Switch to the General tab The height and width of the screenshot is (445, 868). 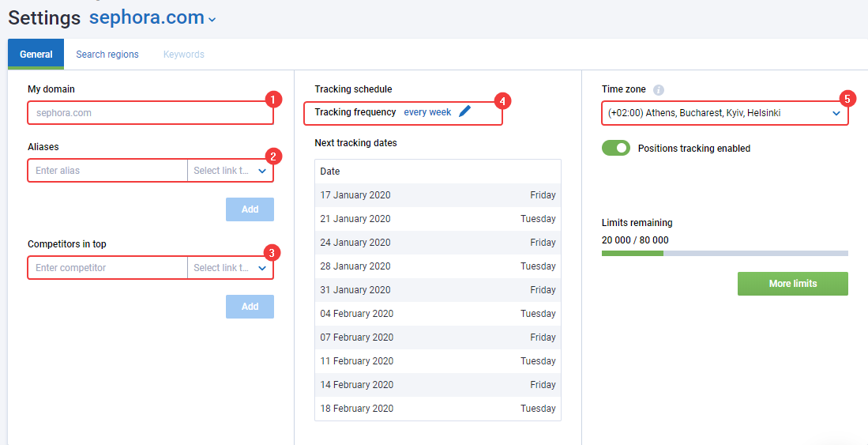(x=36, y=55)
